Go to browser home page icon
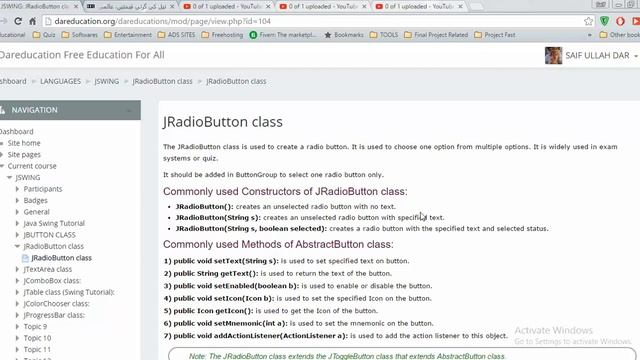Viewport: 640px width, 360px height. click(x=33, y=21)
